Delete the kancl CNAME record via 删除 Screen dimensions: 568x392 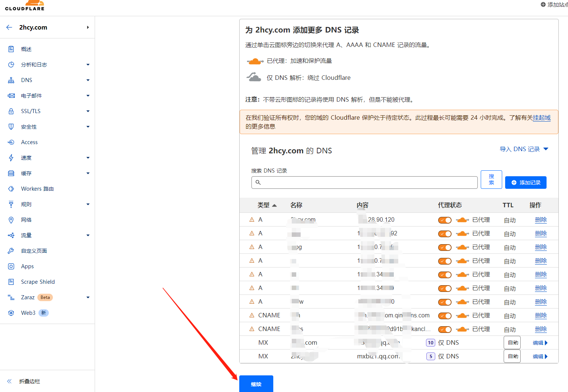coord(541,329)
